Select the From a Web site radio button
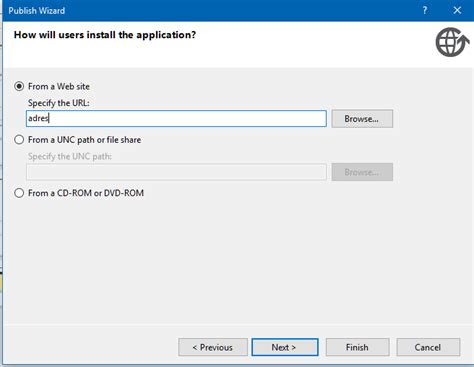The height and width of the screenshot is (367, 474). point(19,86)
